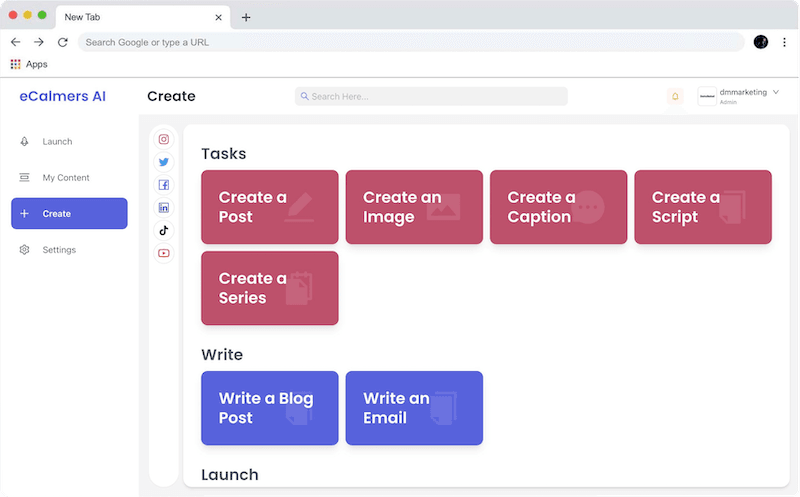The height and width of the screenshot is (497, 800).
Task: Open the browser profile avatar
Action: (x=761, y=42)
